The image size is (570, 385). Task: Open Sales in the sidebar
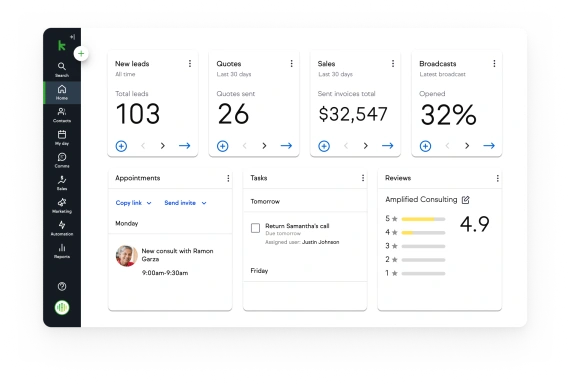click(x=62, y=183)
